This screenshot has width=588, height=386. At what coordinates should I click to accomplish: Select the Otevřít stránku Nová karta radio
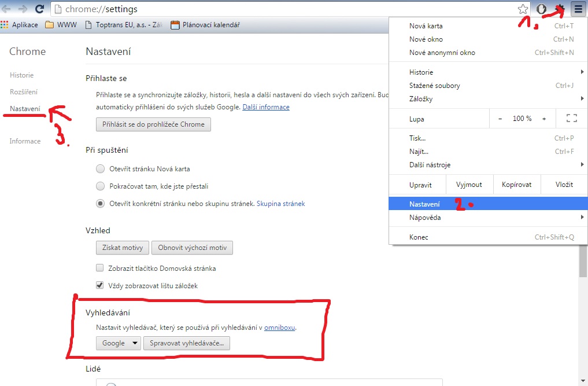pos(100,169)
